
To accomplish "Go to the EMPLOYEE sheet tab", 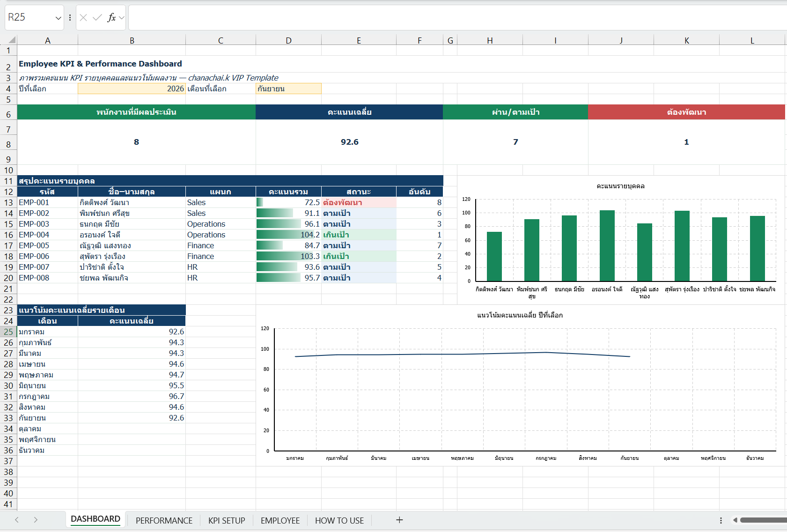I will (x=280, y=520).
